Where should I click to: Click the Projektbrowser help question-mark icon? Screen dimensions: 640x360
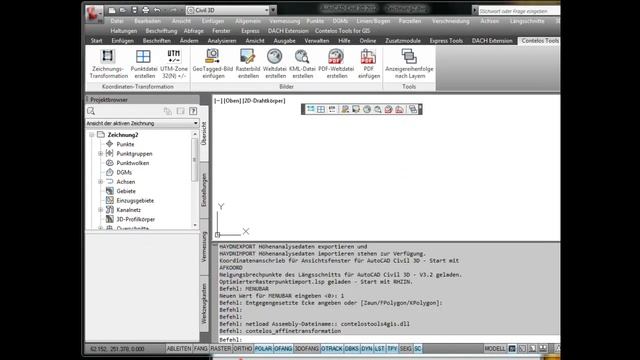click(193, 111)
